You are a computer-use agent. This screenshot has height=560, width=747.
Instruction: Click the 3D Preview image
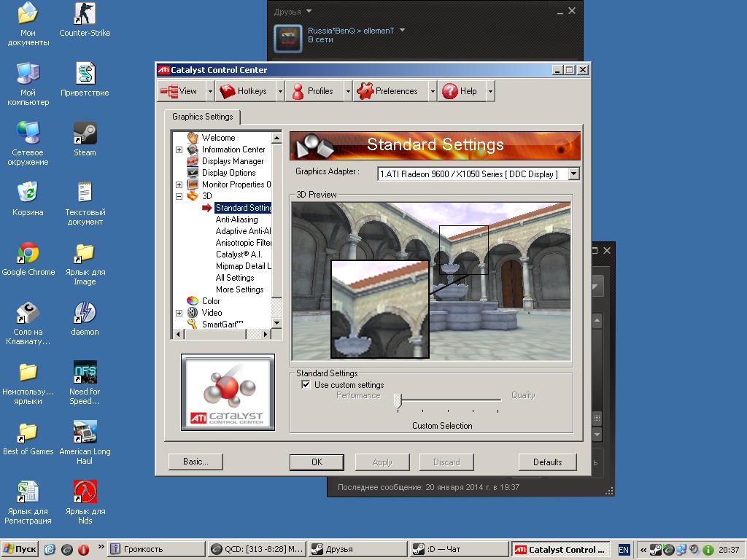click(431, 281)
